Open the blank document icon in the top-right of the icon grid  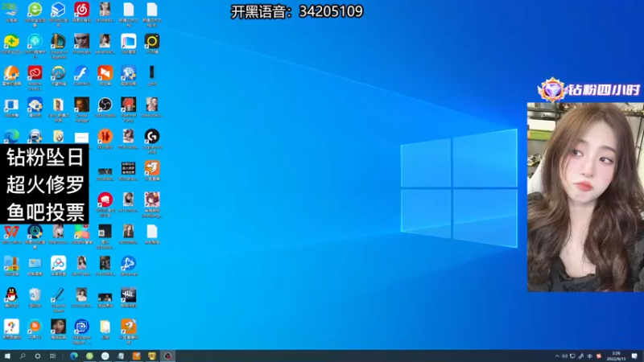coord(152,10)
